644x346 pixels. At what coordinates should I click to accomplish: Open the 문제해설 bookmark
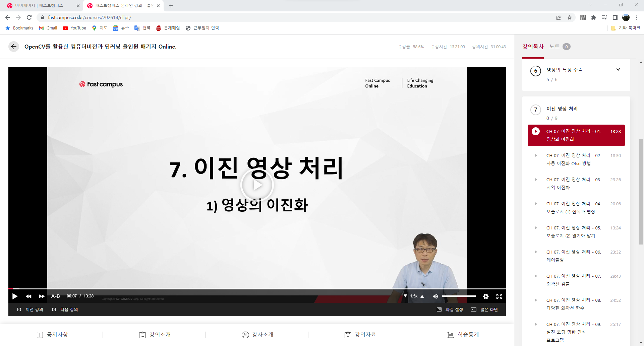click(x=168, y=28)
